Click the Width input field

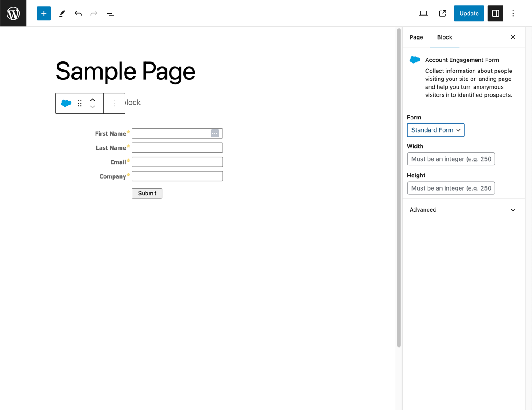451,159
